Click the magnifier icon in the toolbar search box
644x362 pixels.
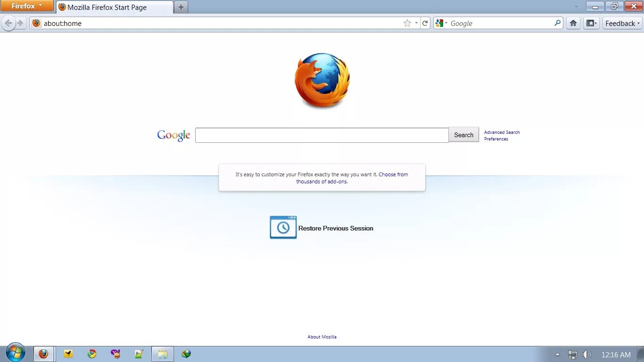(x=558, y=23)
